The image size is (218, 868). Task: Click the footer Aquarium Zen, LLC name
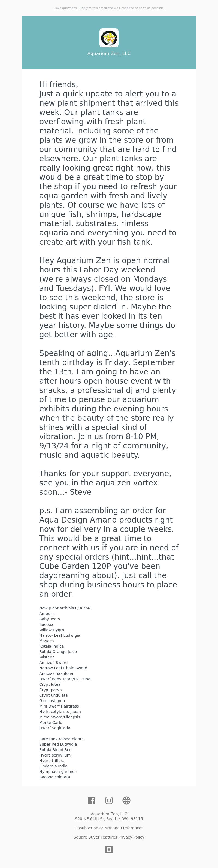coord(109,814)
